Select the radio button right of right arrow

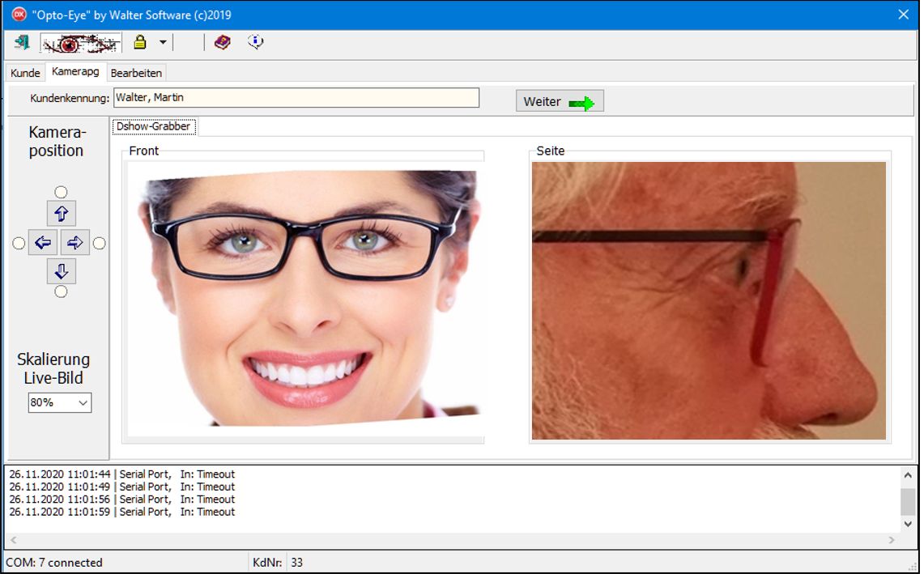tap(100, 244)
